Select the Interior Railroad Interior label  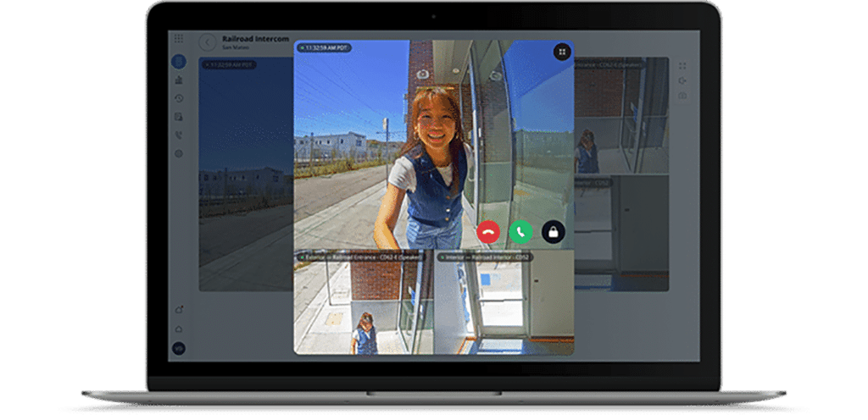(x=485, y=257)
